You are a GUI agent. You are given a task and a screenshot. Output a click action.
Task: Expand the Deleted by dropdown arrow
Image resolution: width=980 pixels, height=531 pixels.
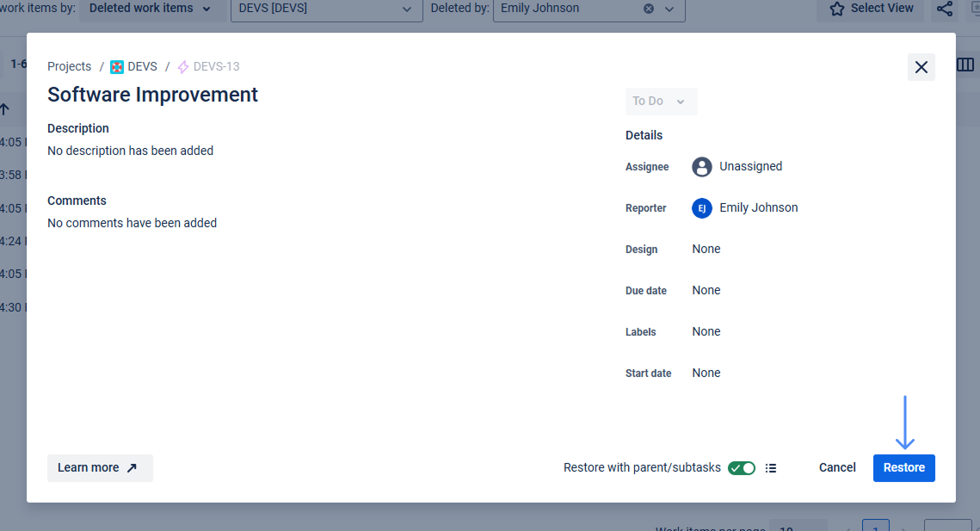tap(669, 9)
